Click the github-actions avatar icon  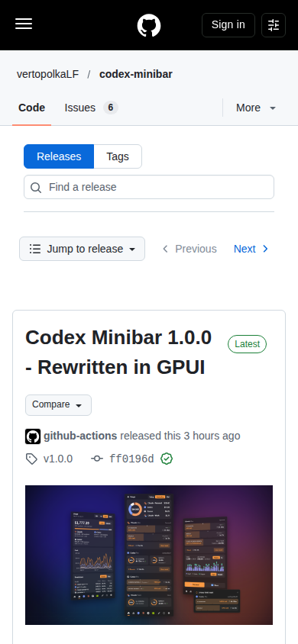(33, 436)
